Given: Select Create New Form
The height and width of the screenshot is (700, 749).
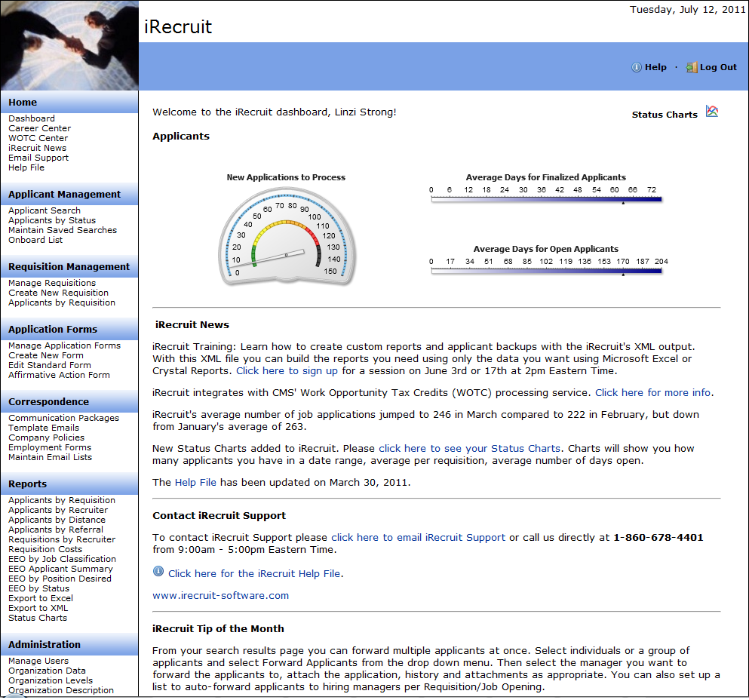Looking at the screenshot, I should (x=46, y=355).
